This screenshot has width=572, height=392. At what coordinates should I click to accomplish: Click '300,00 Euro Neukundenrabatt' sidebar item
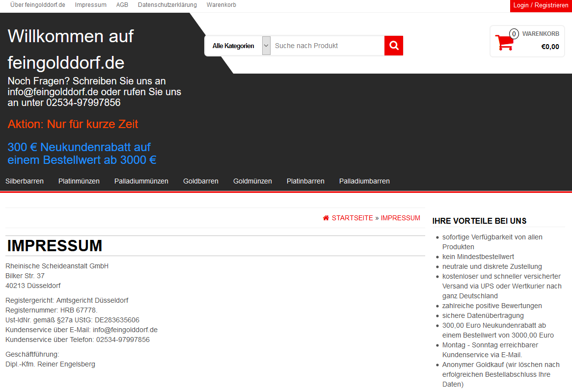coord(498,330)
